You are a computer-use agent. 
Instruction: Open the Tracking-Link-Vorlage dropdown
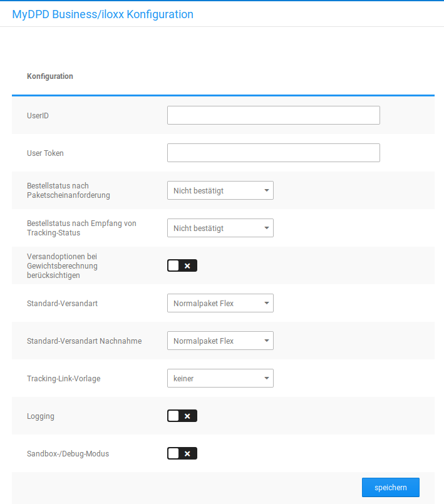[x=220, y=378]
